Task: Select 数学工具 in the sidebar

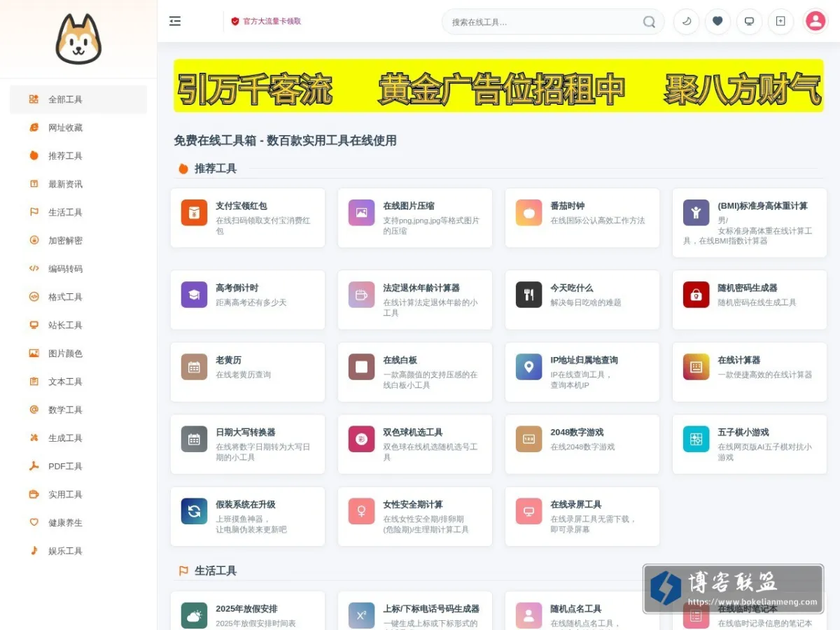Action: [78, 409]
